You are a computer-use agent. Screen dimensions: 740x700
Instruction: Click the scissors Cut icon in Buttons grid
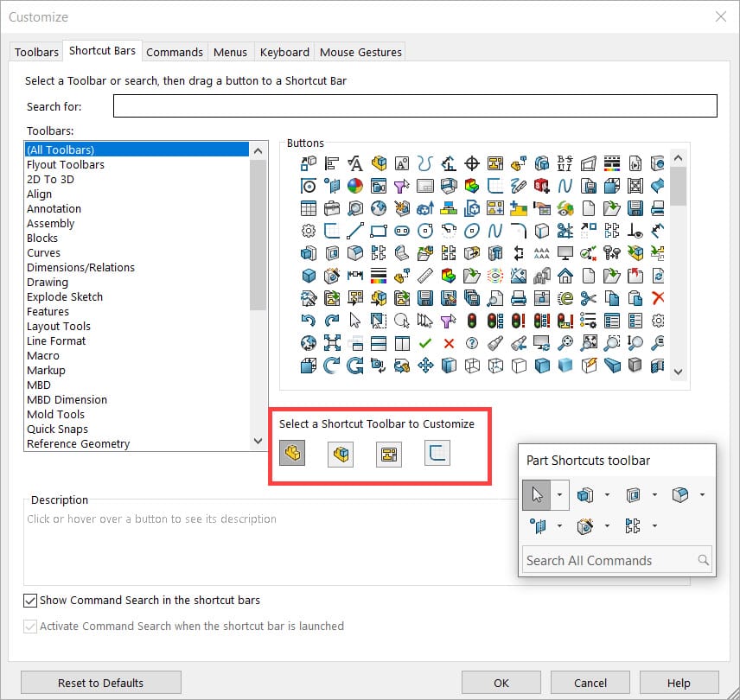coord(588,297)
